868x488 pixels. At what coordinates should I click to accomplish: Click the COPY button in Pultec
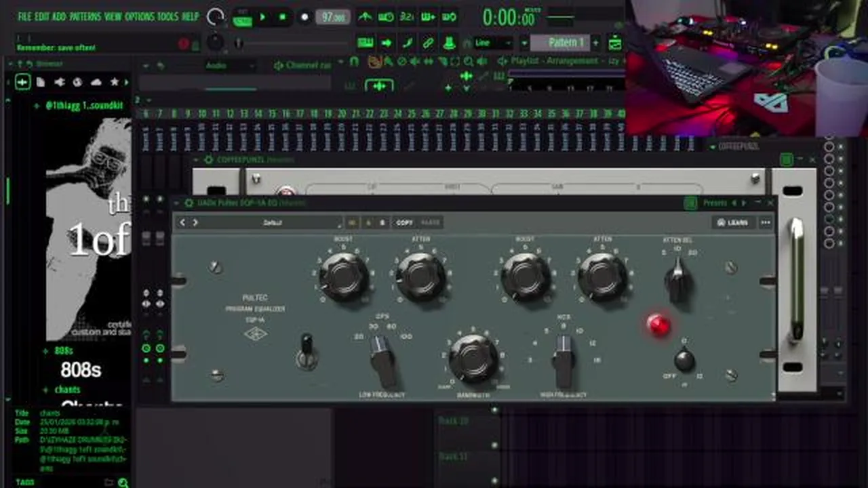(404, 222)
